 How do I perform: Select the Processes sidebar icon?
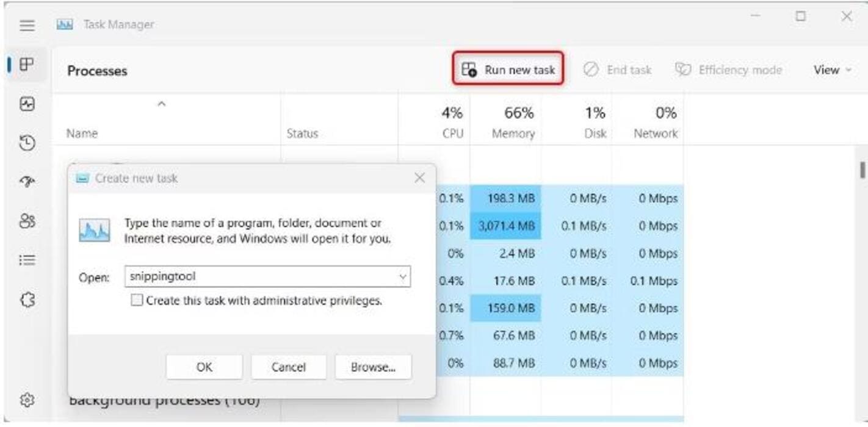point(27,64)
